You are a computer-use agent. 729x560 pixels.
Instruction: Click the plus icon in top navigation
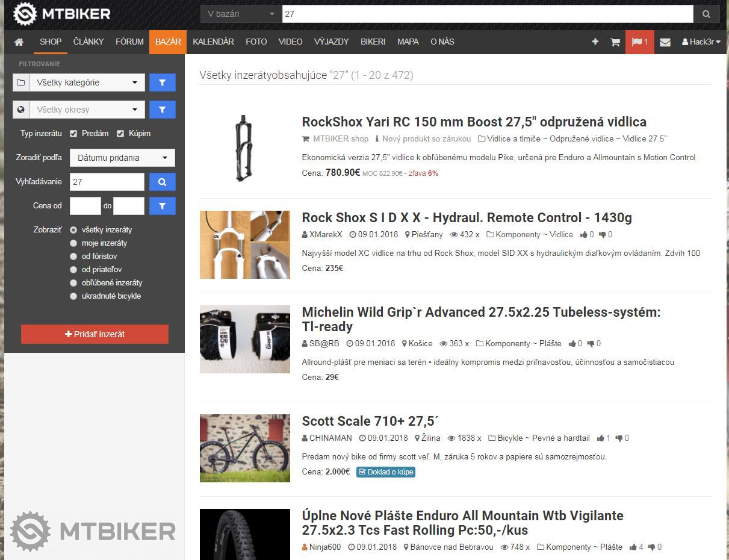click(x=595, y=42)
